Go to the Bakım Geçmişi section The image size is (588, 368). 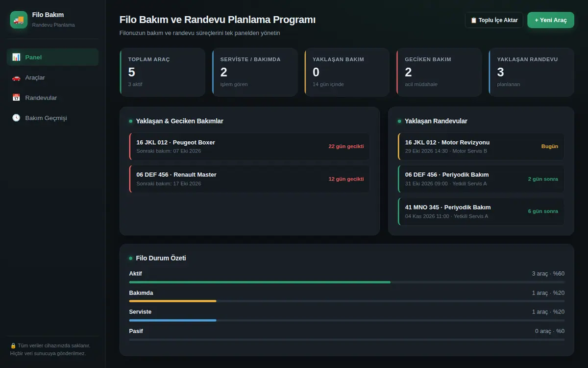click(52, 118)
